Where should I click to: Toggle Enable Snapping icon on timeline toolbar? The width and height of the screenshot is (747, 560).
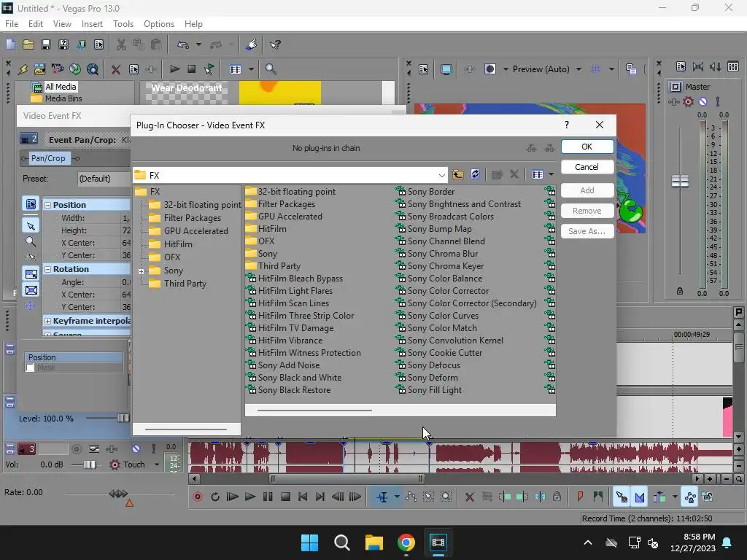point(622,497)
